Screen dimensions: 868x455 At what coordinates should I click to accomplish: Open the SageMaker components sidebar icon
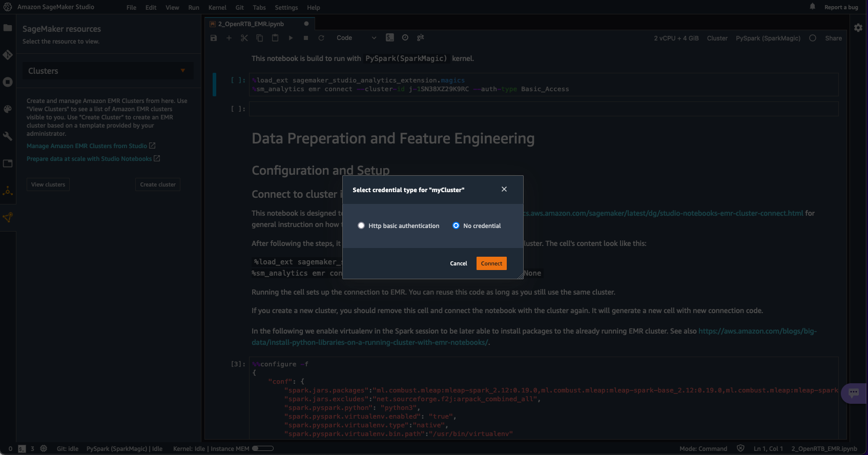pyautogui.click(x=8, y=191)
